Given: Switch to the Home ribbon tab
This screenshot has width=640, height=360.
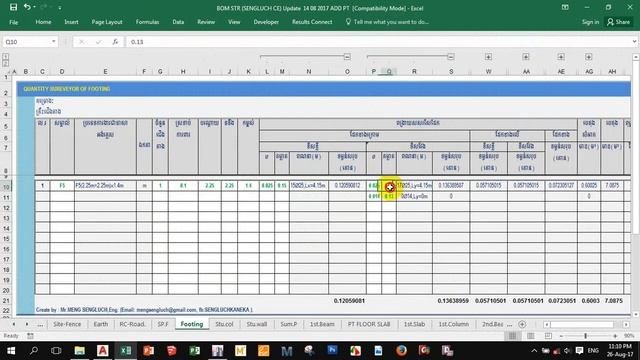Looking at the screenshot, I should point(43,22).
